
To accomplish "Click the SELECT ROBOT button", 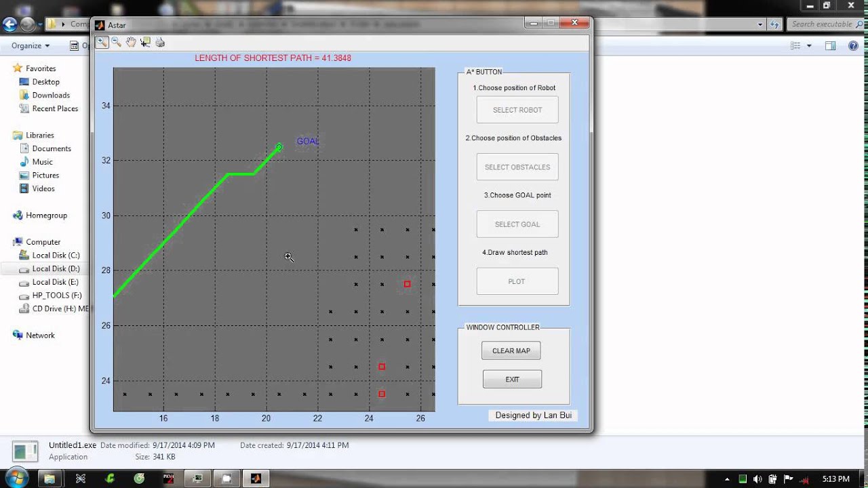I will [x=517, y=110].
